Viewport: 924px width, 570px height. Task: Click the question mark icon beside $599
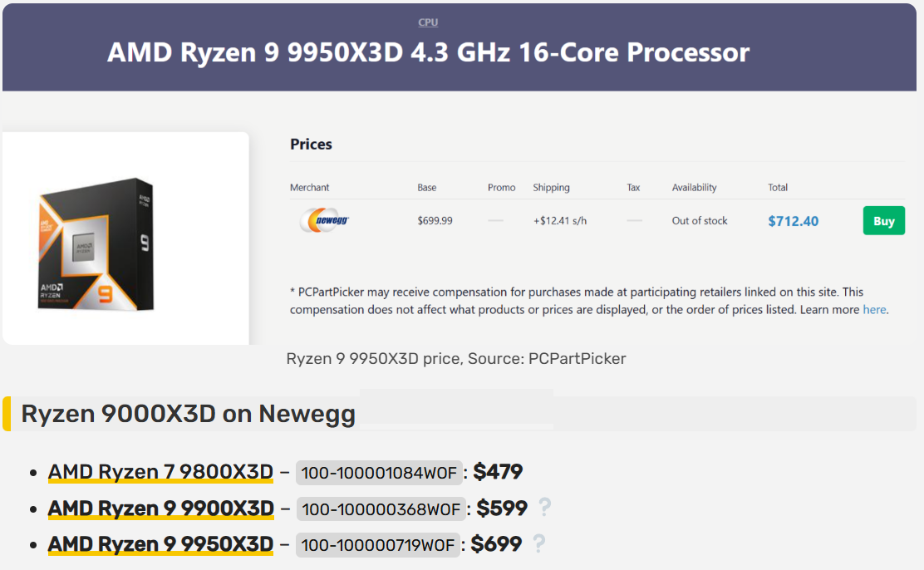coord(544,508)
